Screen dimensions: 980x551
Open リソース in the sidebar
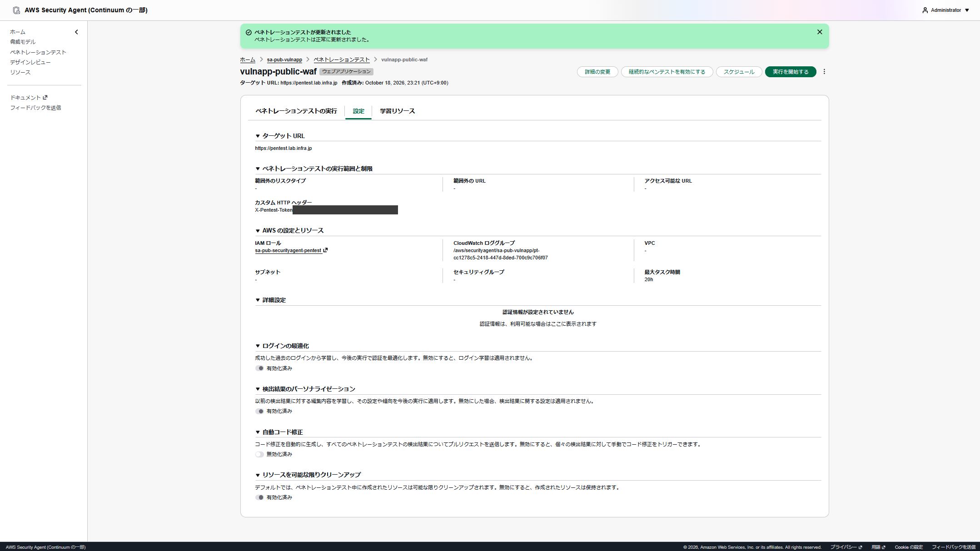pos(20,72)
